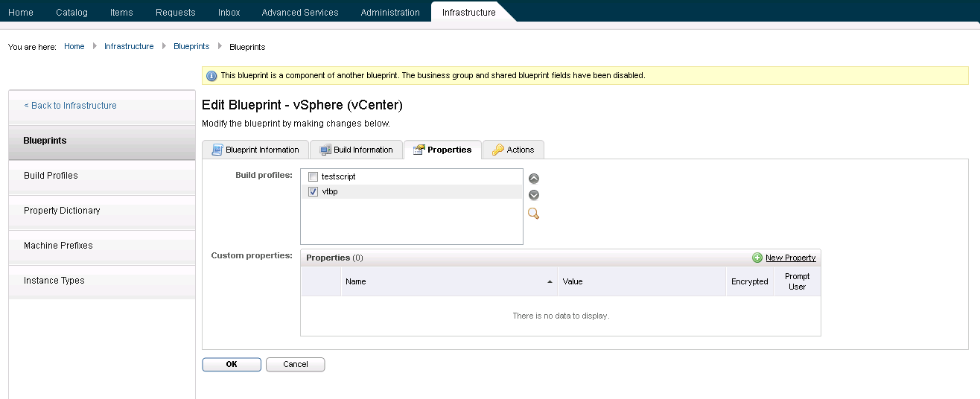Click the Prompt User column header
Screen dimensions: 980x399
coord(798,282)
